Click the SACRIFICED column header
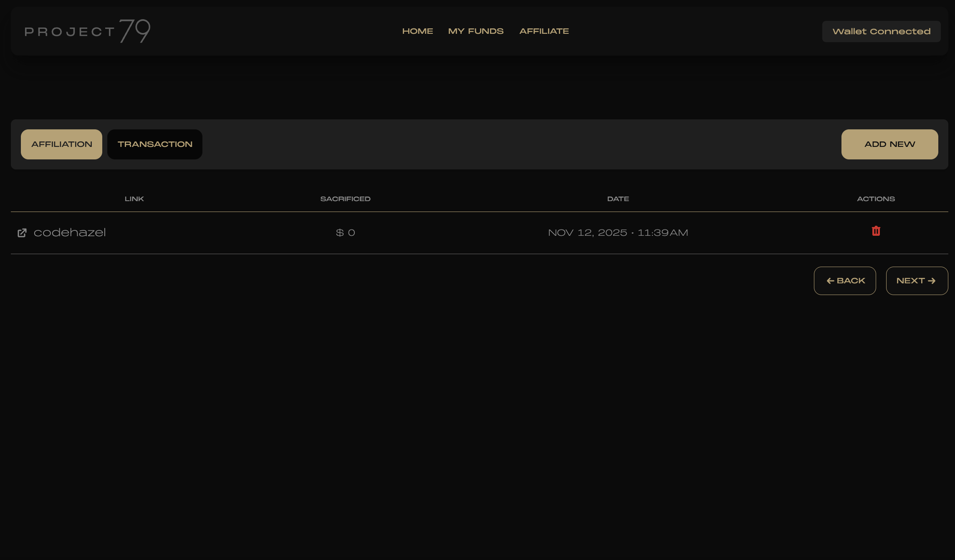This screenshot has width=955, height=560. point(345,199)
